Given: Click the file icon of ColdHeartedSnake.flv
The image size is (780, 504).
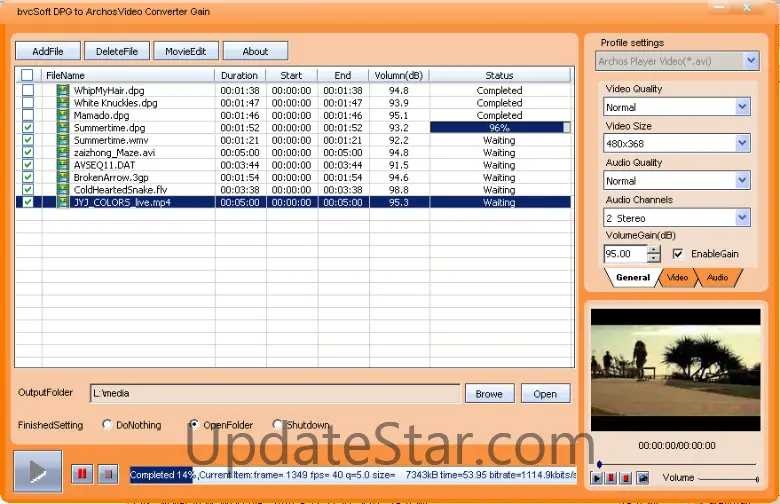Looking at the screenshot, I should [63, 190].
